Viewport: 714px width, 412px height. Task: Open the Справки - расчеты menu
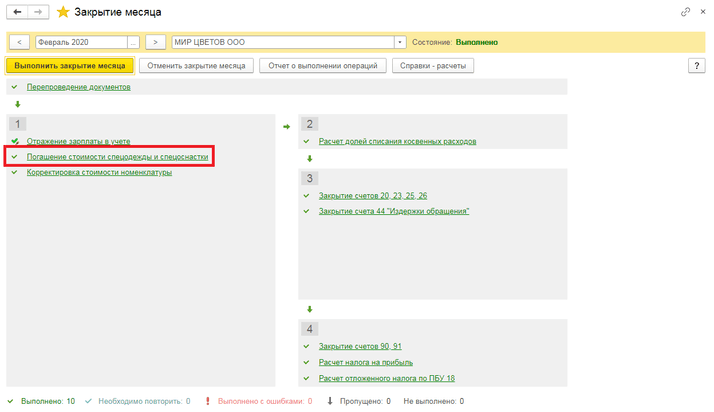tap(432, 66)
